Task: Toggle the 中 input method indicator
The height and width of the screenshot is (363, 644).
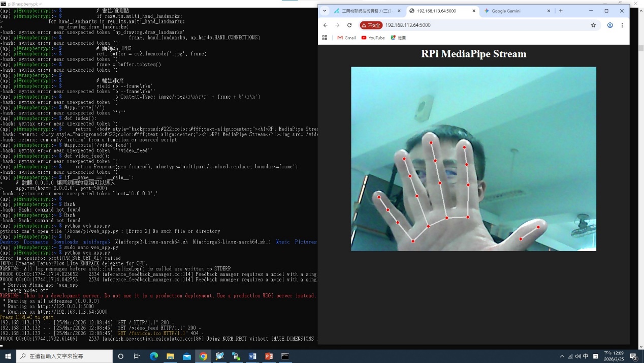Action: click(x=586, y=356)
